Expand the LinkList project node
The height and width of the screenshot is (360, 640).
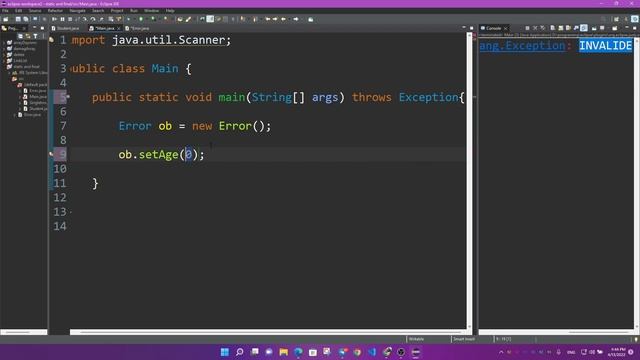pyautogui.click(x=4, y=60)
